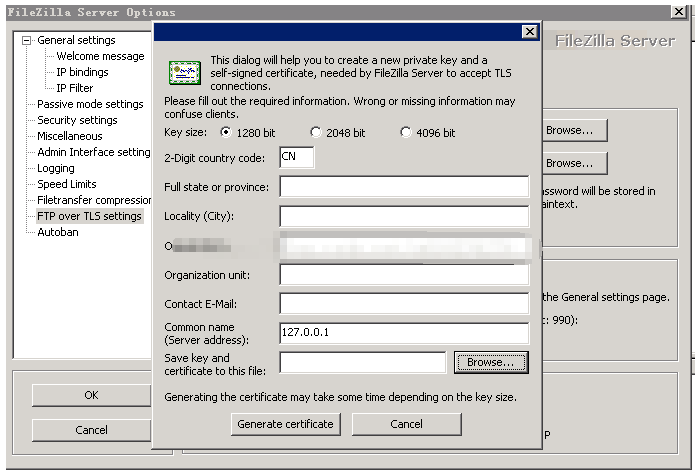Click Cancel in the certificate dialog
700x474 pixels.
point(406,424)
